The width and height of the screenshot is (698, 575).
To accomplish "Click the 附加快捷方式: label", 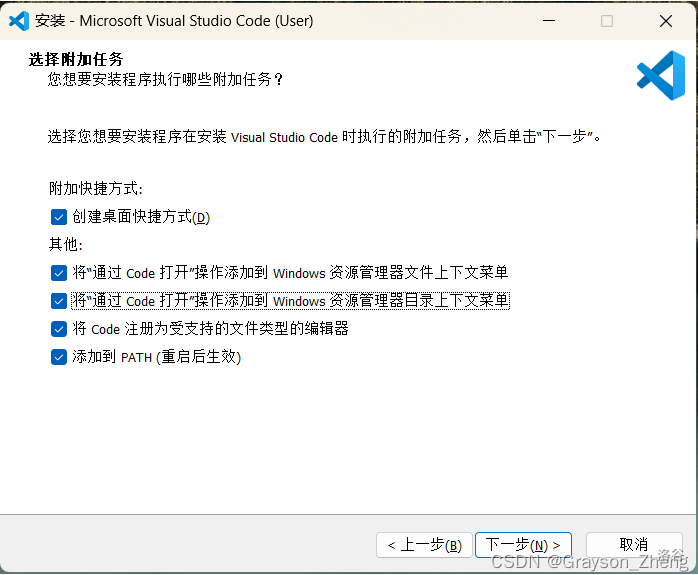I will 96,189.
